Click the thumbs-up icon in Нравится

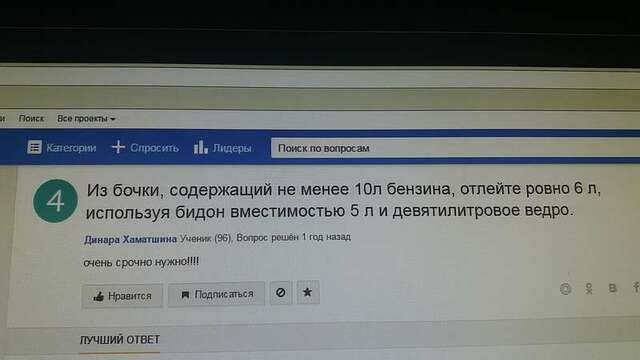98,296
